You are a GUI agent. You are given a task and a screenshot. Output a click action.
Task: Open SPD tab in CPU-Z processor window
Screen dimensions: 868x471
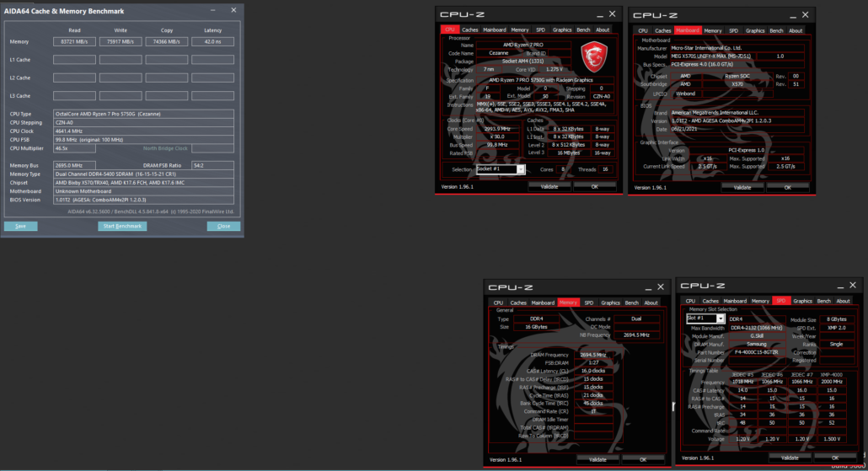click(x=540, y=29)
